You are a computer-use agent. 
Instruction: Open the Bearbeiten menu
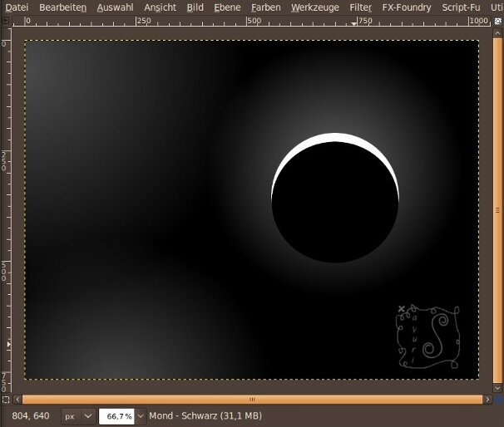coord(62,7)
